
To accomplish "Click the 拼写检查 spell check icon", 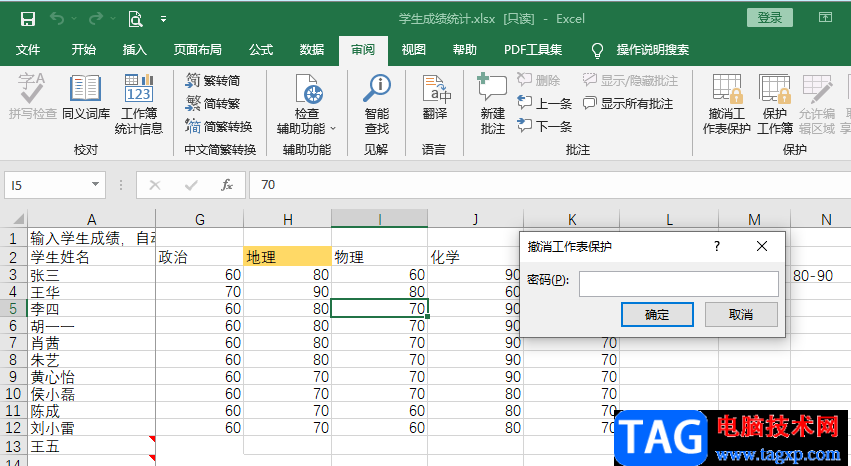I will pyautogui.click(x=33, y=97).
